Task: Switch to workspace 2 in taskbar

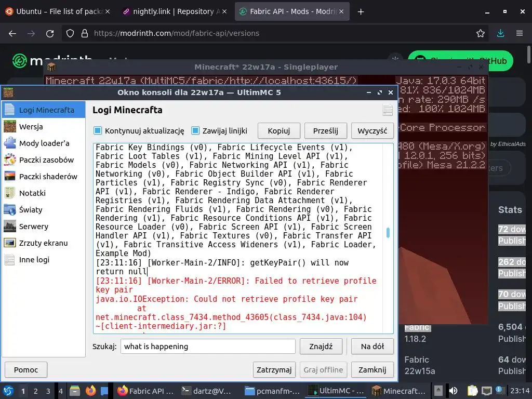Action: pyautogui.click(x=36, y=391)
